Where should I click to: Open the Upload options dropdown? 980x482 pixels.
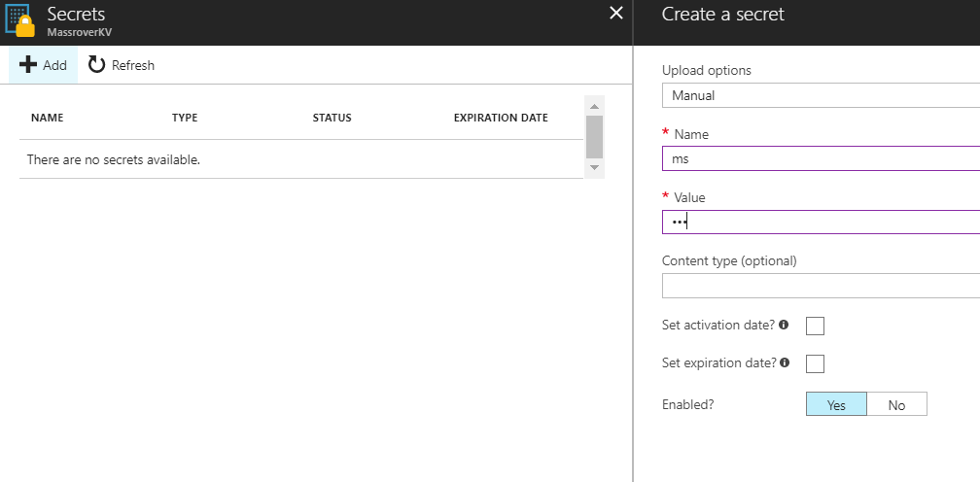pos(821,95)
